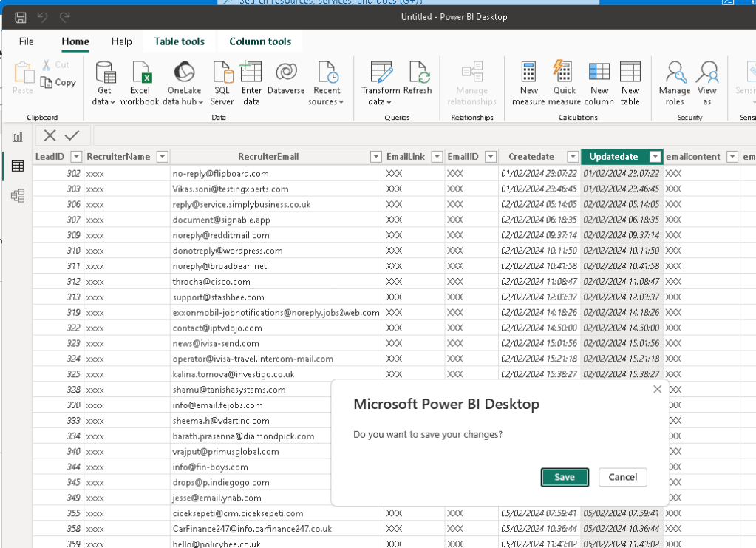Switch to Table view in sidebar
Screen dimensions: 756x548
18,166
